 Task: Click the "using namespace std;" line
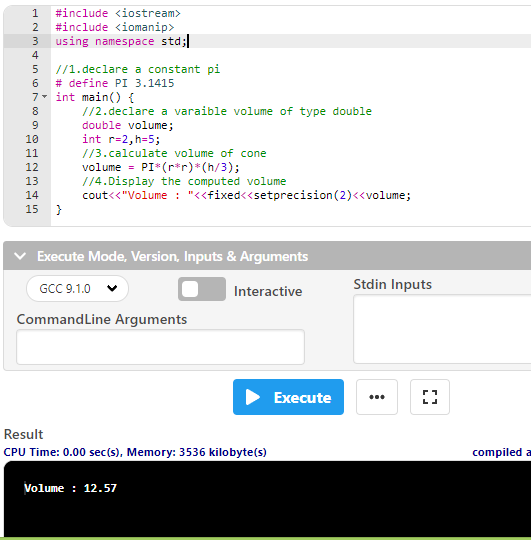121,41
